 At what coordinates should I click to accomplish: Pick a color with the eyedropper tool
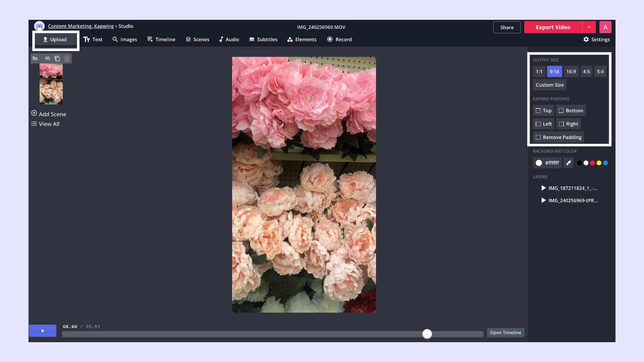click(x=569, y=163)
